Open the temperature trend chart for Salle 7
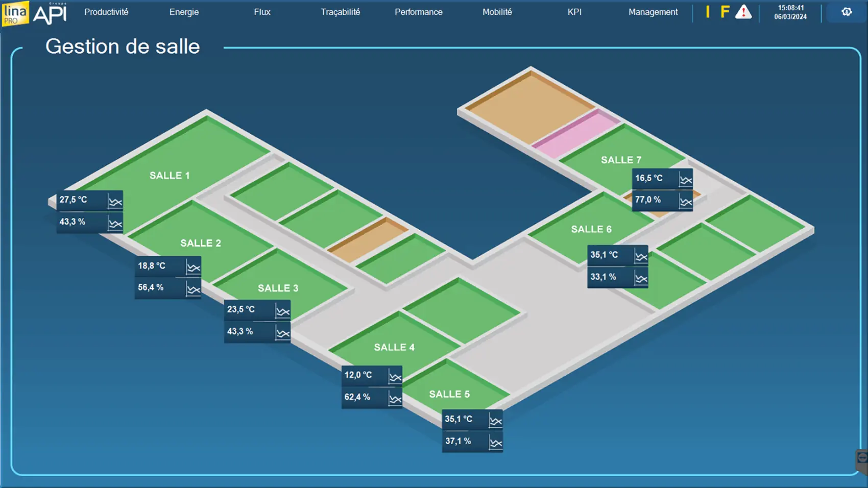Image resolution: width=868 pixels, height=488 pixels. pos(685,180)
